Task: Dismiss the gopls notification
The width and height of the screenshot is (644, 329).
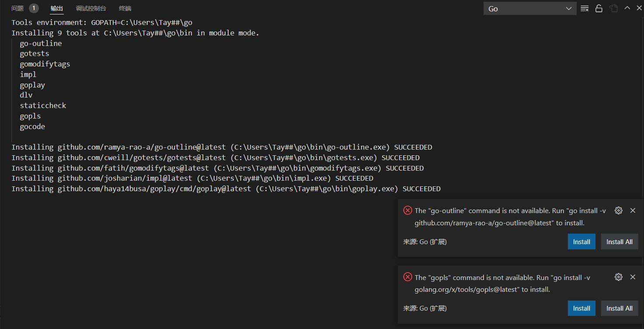Action: click(633, 277)
